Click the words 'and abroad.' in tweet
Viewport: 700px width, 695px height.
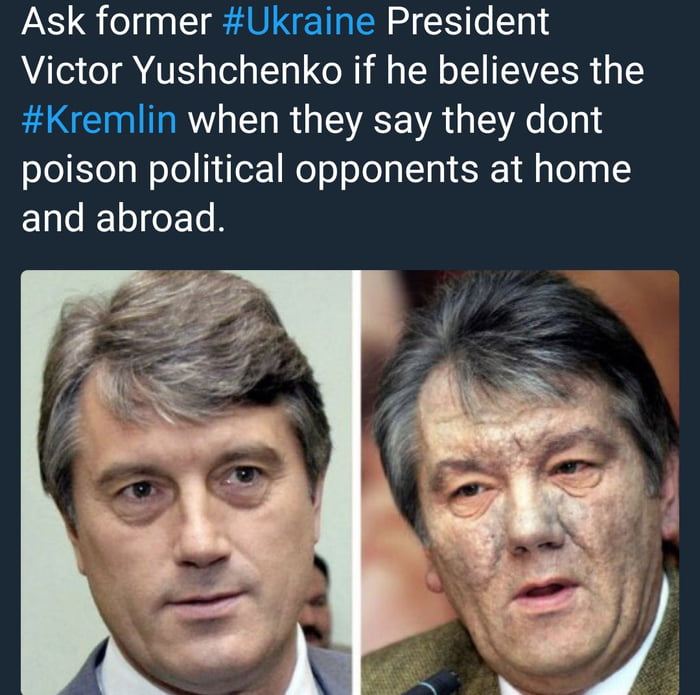[x=123, y=218]
